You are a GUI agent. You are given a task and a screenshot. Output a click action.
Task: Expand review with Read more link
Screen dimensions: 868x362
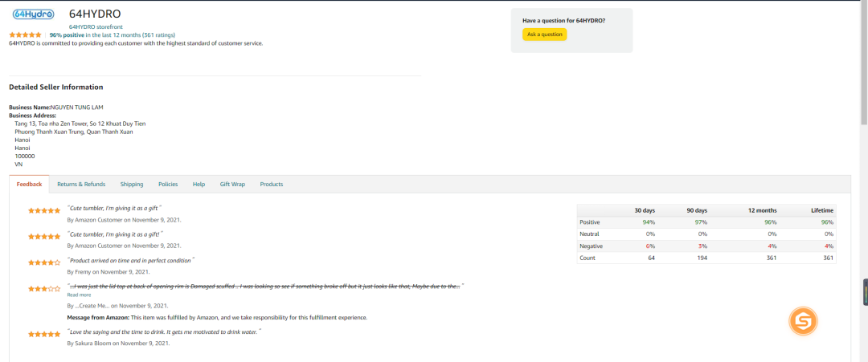(x=79, y=295)
